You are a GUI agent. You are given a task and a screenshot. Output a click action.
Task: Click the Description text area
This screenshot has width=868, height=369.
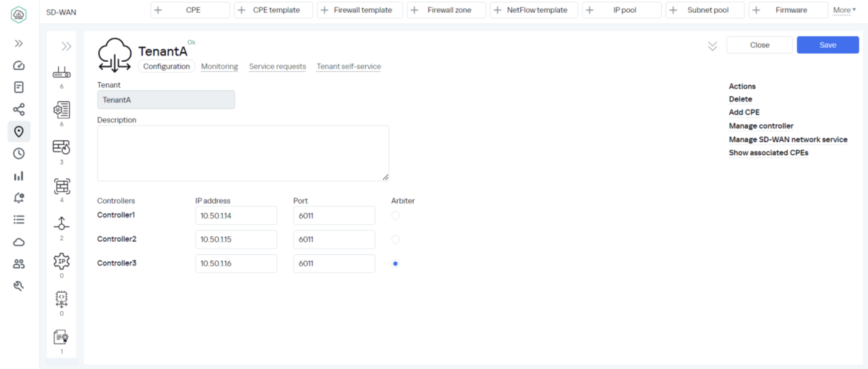tap(243, 153)
